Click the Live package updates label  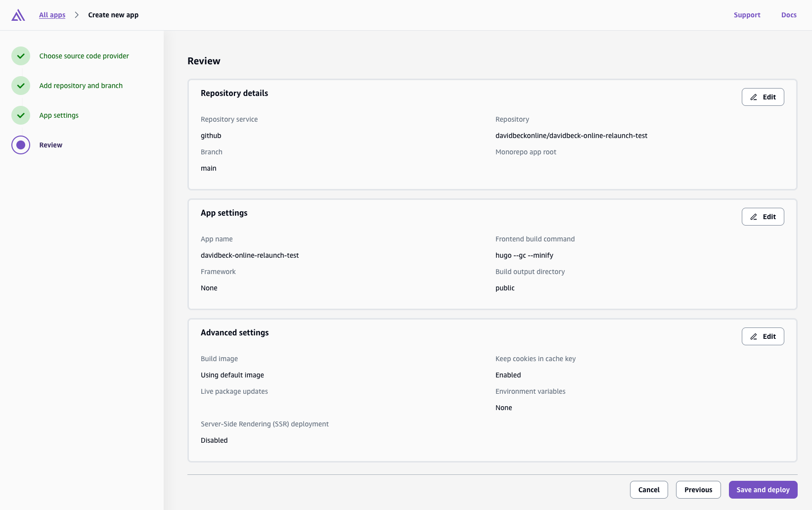click(x=234, y=391)
